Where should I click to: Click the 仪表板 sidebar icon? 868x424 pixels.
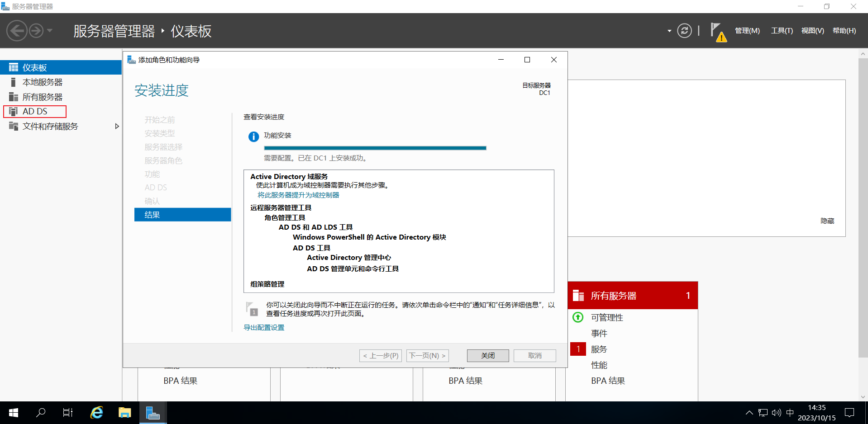tap(14, 67)
